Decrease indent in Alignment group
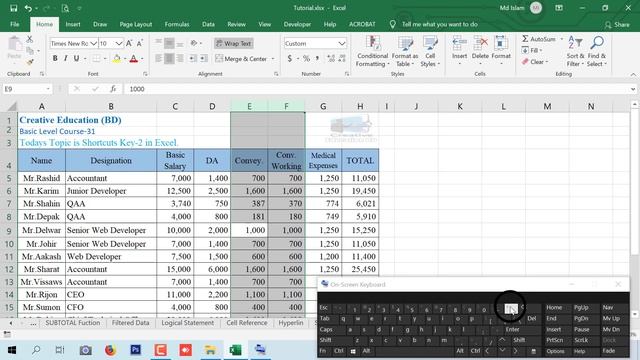 click(x=192, y=59)
